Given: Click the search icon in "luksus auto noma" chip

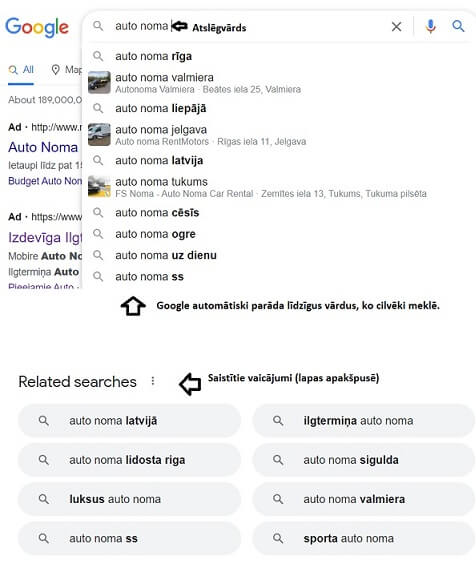Looking at the screenshot, I should point(44,499).
